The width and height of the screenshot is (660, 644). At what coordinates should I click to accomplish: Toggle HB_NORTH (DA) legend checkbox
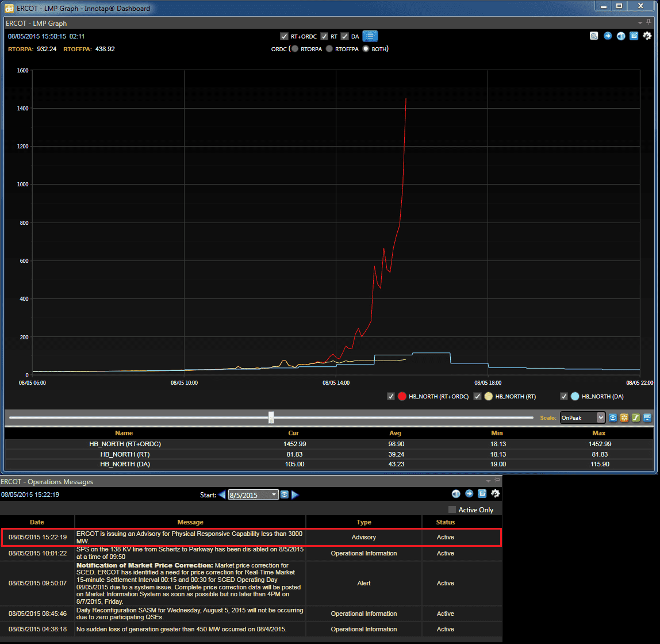[x=564, y=396]
